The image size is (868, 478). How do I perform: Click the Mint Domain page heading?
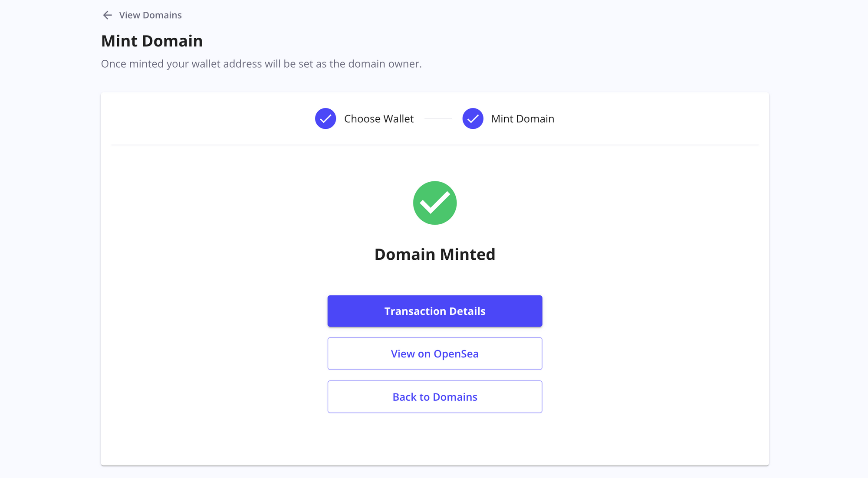[152, 40]
